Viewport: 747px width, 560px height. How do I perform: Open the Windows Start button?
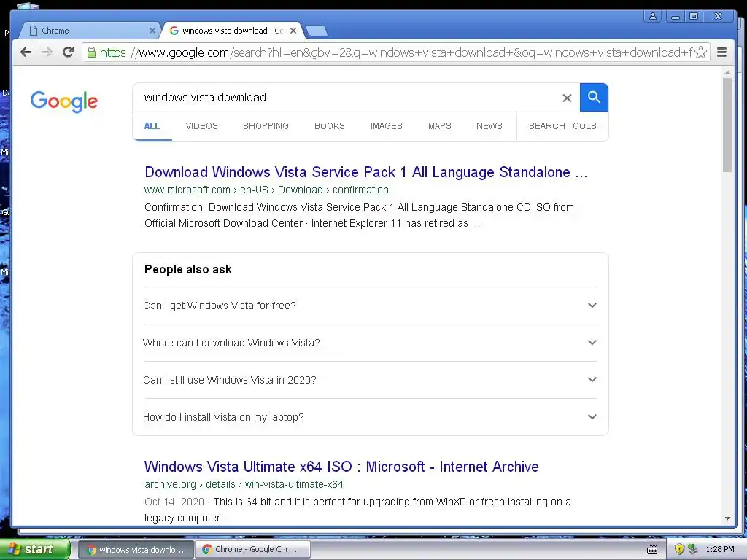35,549
